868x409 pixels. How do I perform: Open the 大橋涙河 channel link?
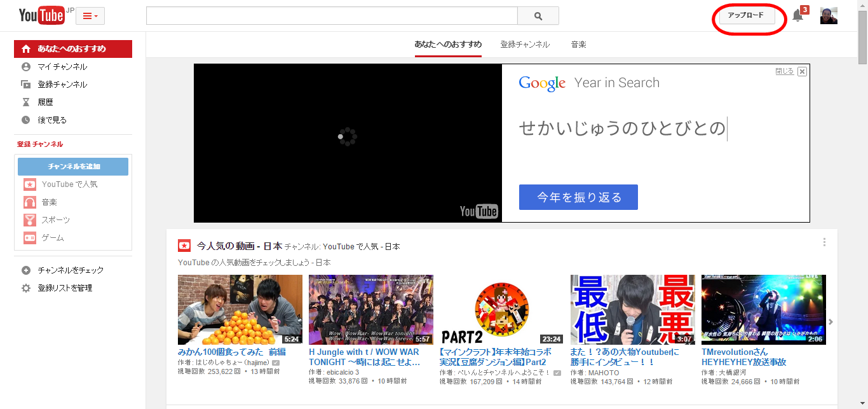tap(733, 372)
